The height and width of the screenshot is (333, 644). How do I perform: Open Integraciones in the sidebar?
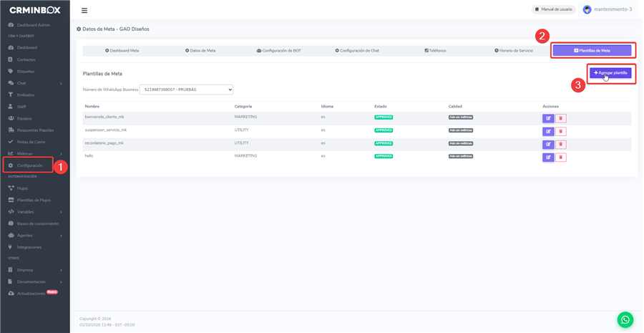click(x=24, y=247)
